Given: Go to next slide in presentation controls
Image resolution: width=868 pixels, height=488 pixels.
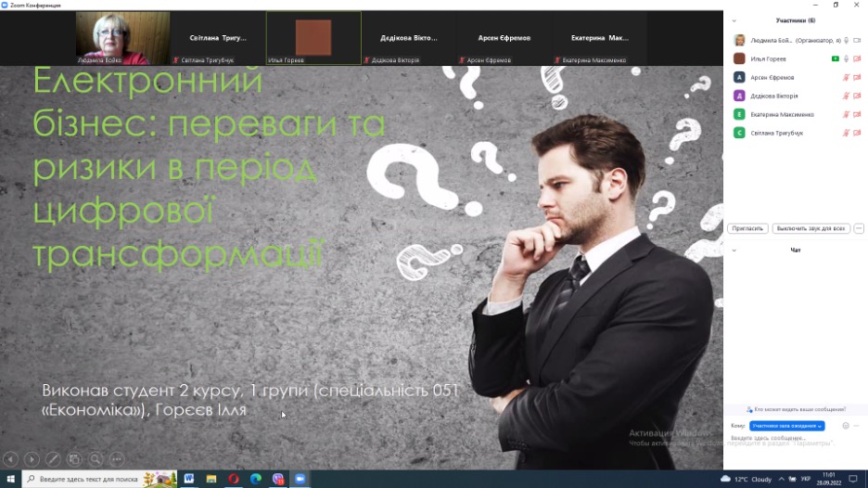Looking at the screenshot, I should pyautogui.click(x=32, y=458).
